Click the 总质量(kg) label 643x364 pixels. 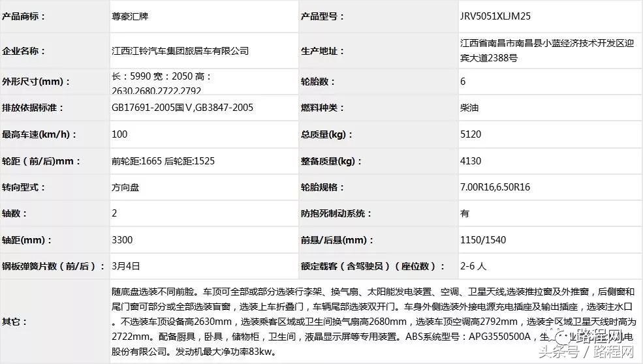point(327,134)
